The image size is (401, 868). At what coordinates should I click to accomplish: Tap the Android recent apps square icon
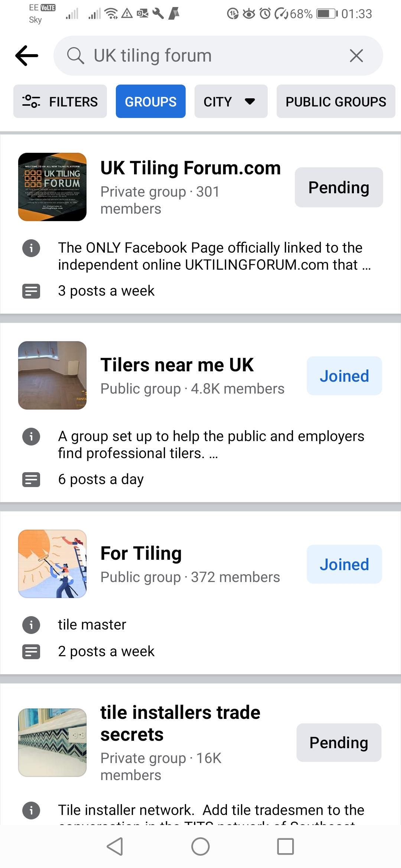286,846
